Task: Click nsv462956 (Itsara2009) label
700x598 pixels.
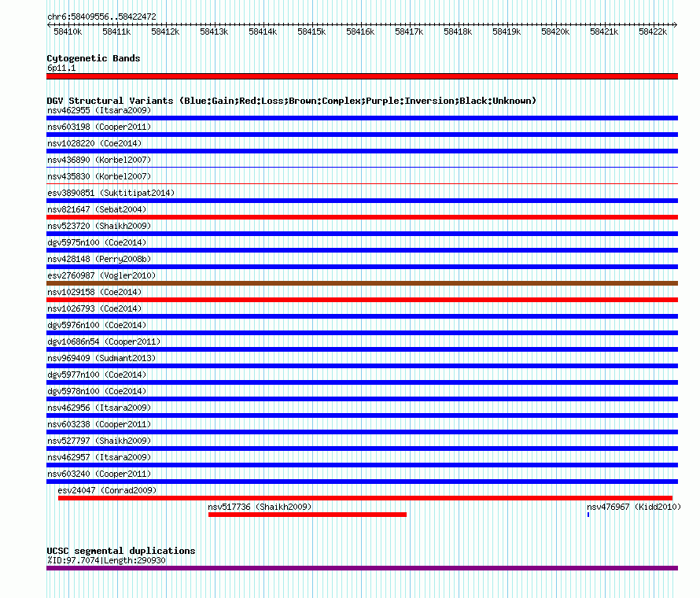Action: tap(99, 408)
